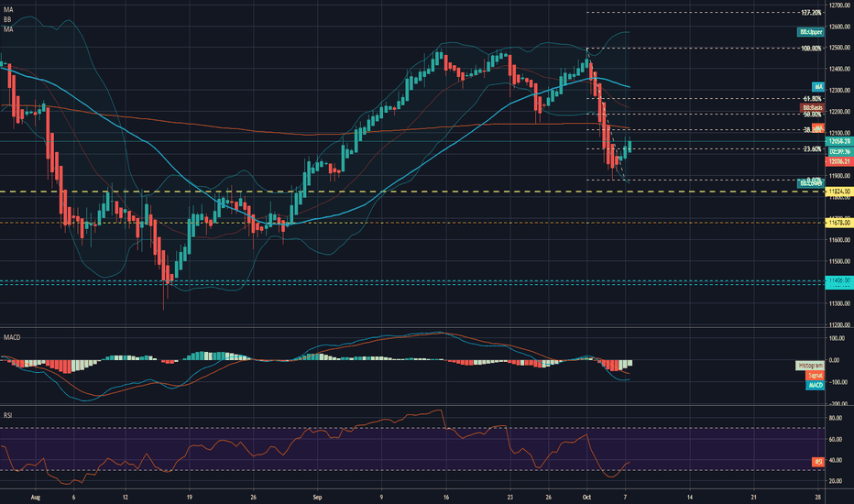Click the yellow 11678.00 price level label
854x504 pixels.
click(839, 223)
